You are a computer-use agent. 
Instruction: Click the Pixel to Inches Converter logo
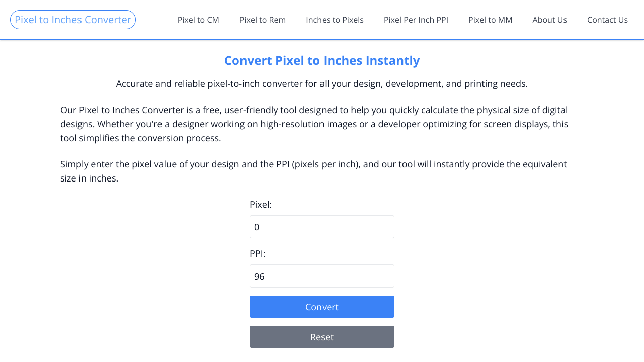click(x=72, y=19)
